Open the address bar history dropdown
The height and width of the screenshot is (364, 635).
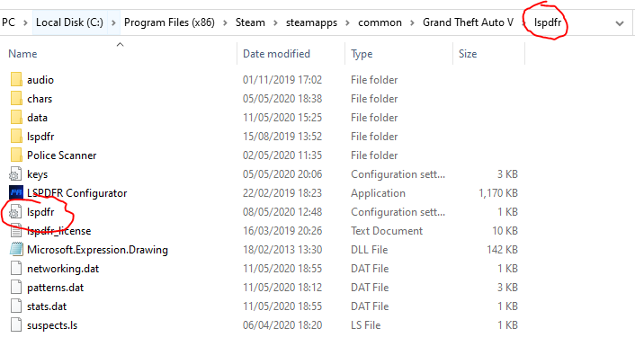[619, 22]
